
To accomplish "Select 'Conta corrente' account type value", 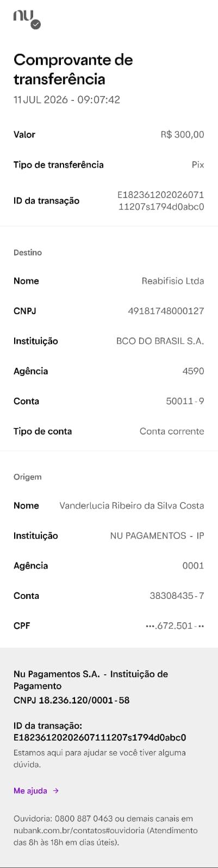I will (172, 431).
